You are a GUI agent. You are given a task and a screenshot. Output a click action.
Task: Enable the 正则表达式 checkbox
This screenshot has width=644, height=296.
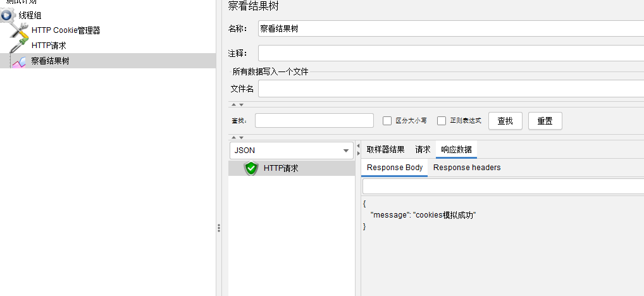point(442,121)
